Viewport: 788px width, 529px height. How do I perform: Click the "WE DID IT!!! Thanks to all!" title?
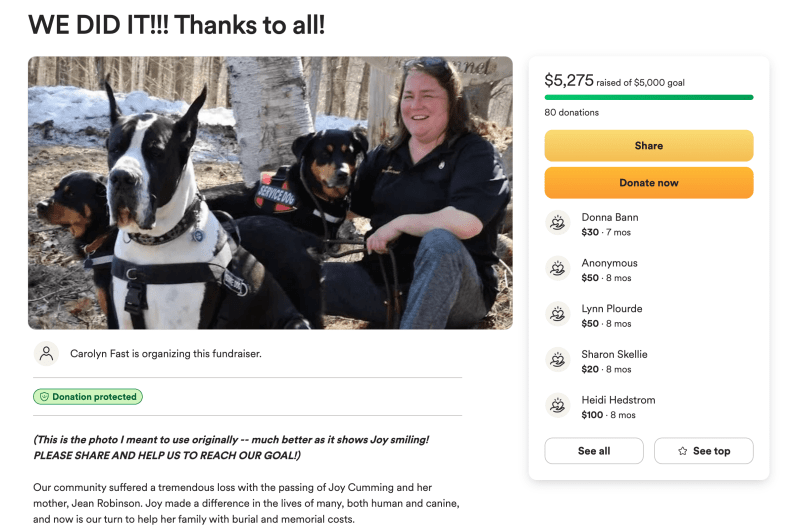point(177,24)
